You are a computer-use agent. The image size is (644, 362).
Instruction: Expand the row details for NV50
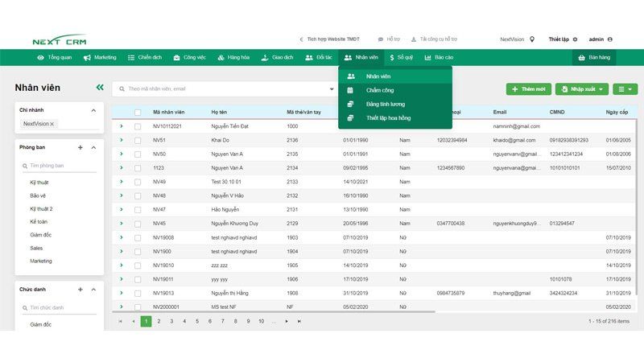point(122,154)
